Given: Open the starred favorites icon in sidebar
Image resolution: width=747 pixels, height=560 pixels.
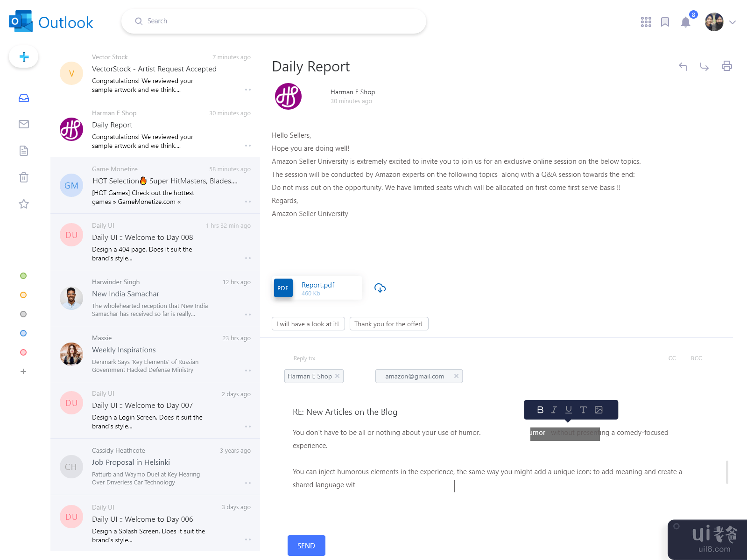Looking at the screenshot, I should pos(24,204).
